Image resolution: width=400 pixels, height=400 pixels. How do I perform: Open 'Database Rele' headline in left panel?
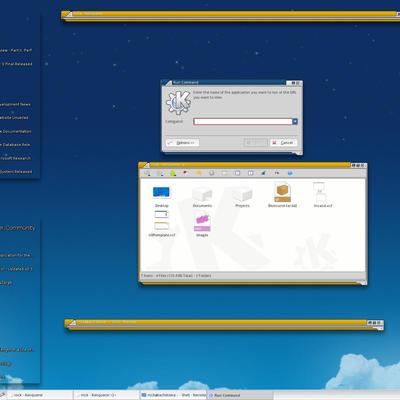pyautogui.click(x=15, y=145)
